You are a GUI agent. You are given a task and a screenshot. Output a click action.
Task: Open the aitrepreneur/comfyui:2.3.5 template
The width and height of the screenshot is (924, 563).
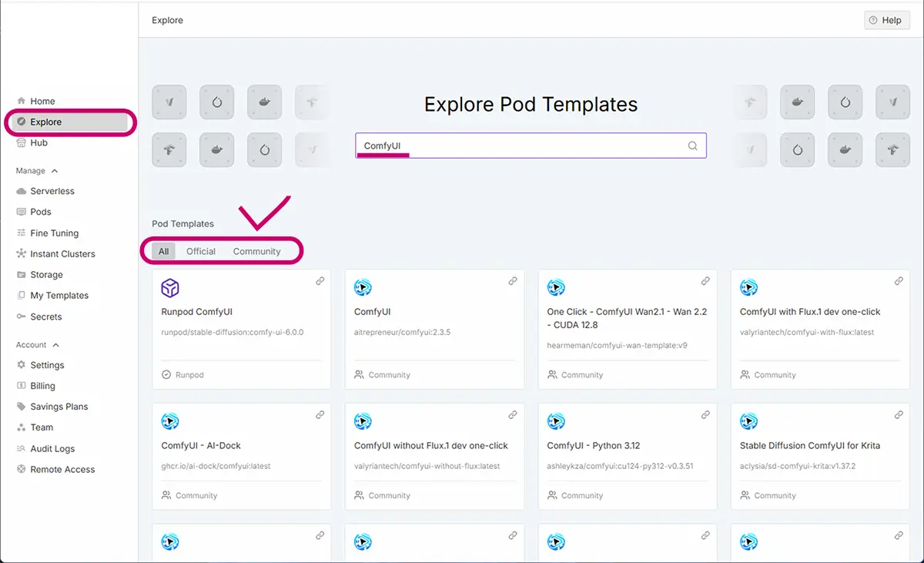[x=434, y=330]
